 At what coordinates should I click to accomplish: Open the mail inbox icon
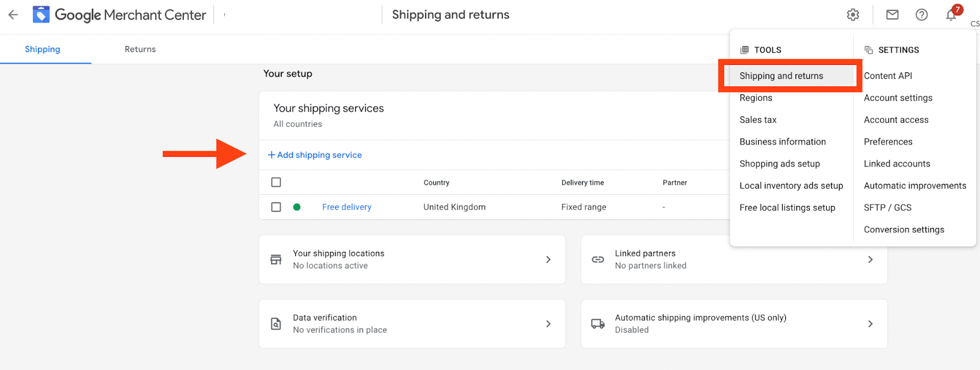[x=892, y=15]
